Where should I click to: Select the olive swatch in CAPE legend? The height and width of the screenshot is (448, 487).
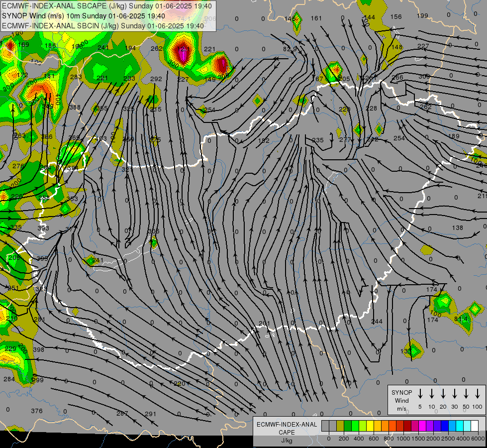click(x=340, y=426)
